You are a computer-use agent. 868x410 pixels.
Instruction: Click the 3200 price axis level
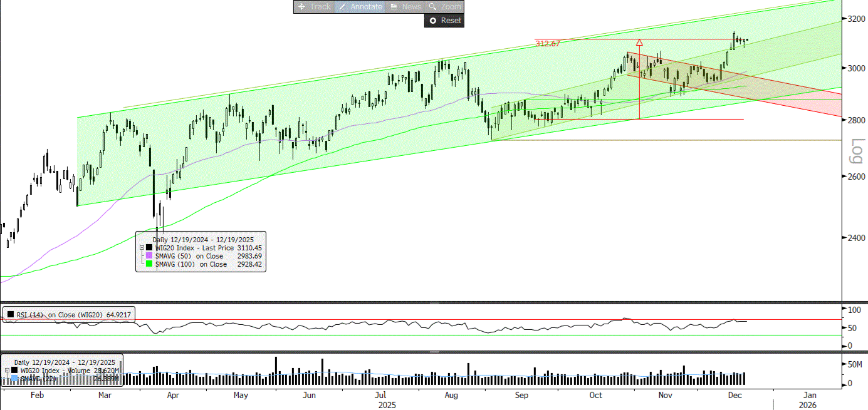(x=854, y=19)
